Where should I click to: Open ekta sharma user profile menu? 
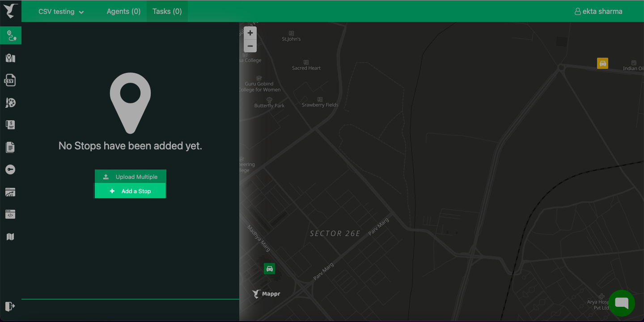pos(598,12)
